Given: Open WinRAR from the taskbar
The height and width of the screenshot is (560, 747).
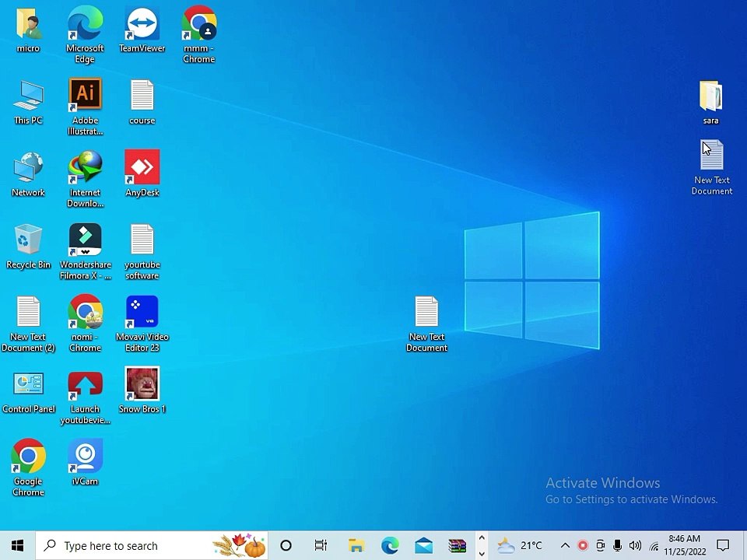Looking at the screenshot, I should click(x=457, y=545).
